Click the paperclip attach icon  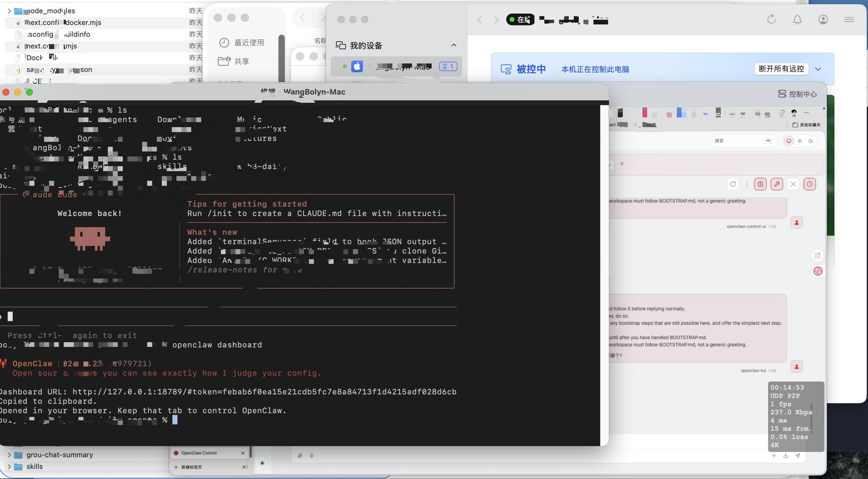point(300,456)
